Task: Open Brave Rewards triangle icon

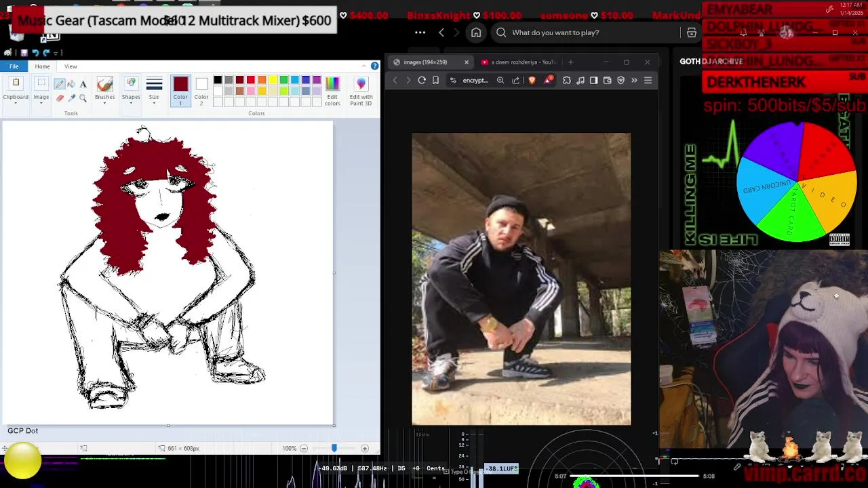Action: (548, 80)
